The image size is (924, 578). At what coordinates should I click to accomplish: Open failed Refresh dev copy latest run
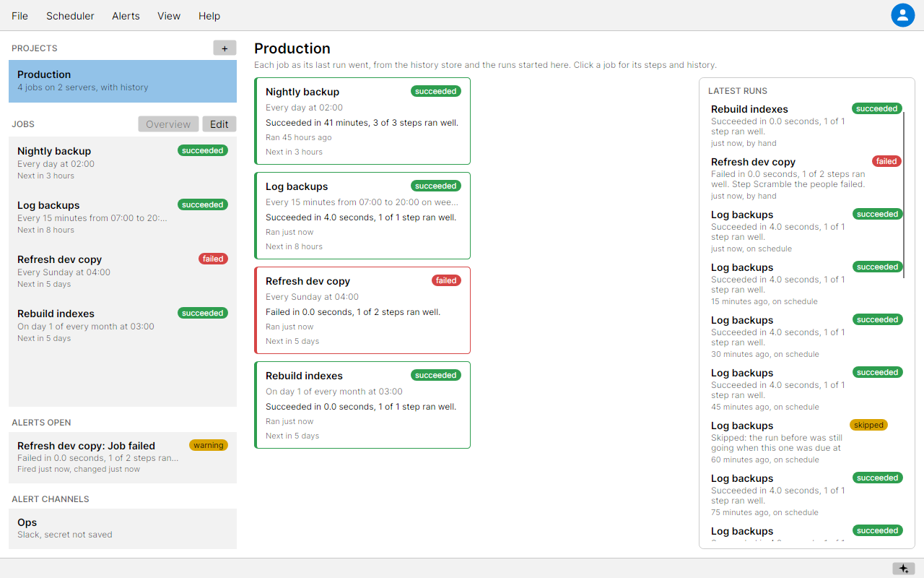pyautogui.click(x=805, y=178)
